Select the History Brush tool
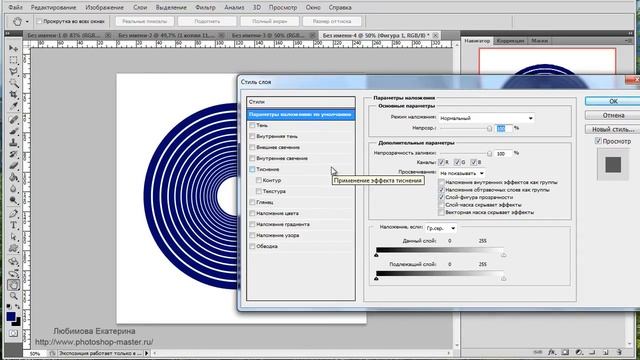Screen dimensions: 640x360 tap(13, 154)
